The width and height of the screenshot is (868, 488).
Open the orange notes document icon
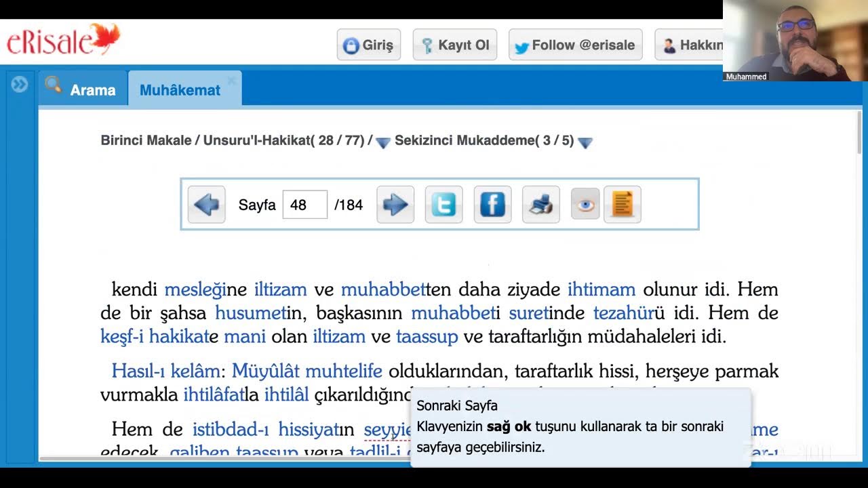(x=622, y=204)
